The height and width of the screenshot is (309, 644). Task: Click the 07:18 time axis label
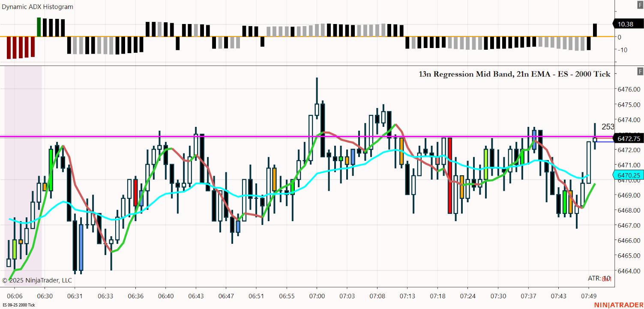click(437, 296)
